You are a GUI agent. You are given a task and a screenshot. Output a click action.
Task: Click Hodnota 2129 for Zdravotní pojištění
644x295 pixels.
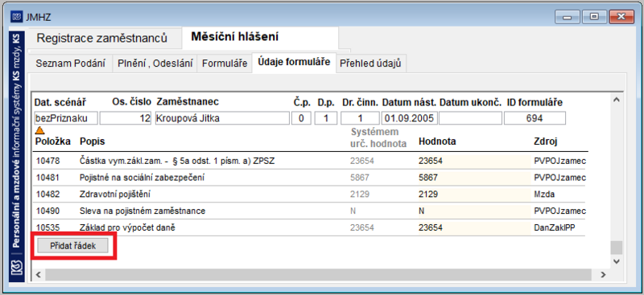tap(474, 194)
